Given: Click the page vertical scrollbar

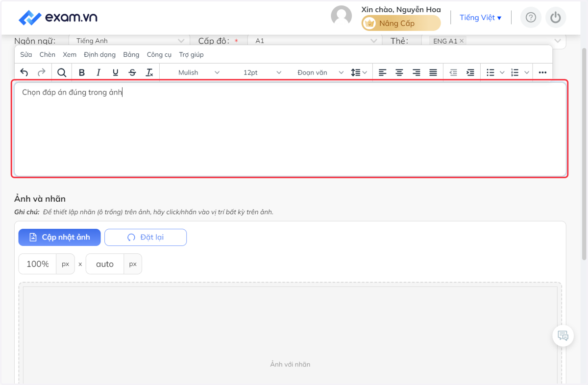Looking at the screenshot, I should (x=584, y=153).
